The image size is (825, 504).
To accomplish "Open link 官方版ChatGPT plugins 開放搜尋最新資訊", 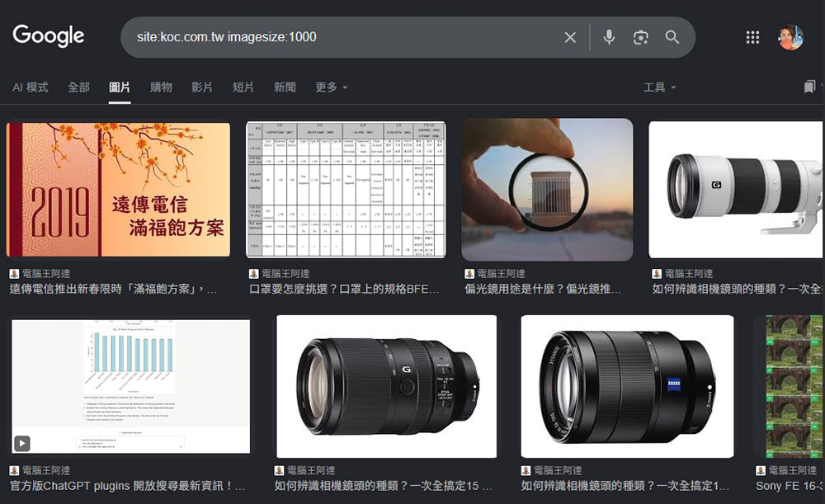I will tap(127, 486).
